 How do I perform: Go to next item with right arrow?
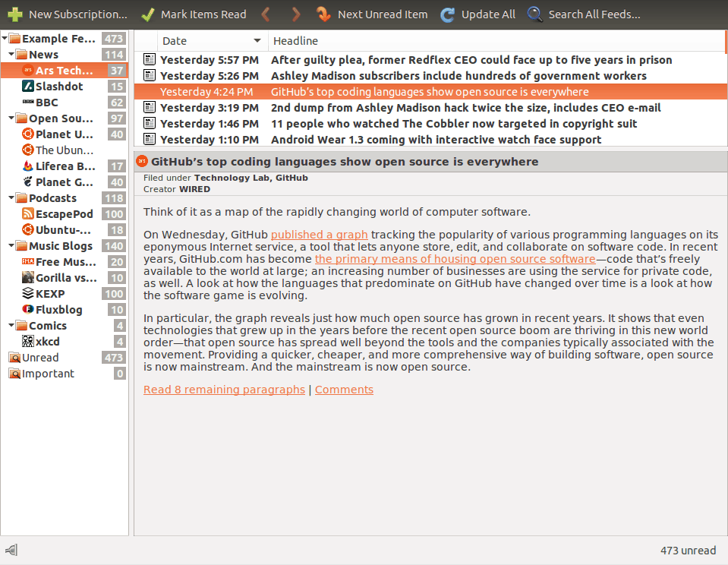[x=296, y=14]
